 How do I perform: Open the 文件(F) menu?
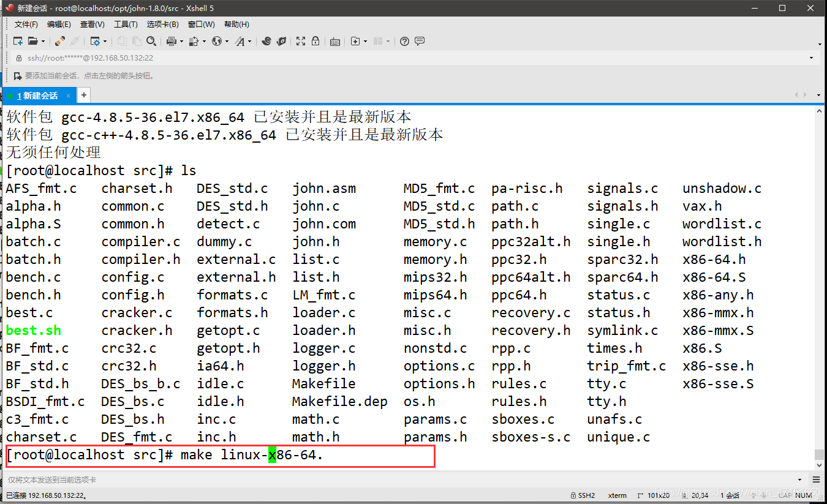click(26, 24)
